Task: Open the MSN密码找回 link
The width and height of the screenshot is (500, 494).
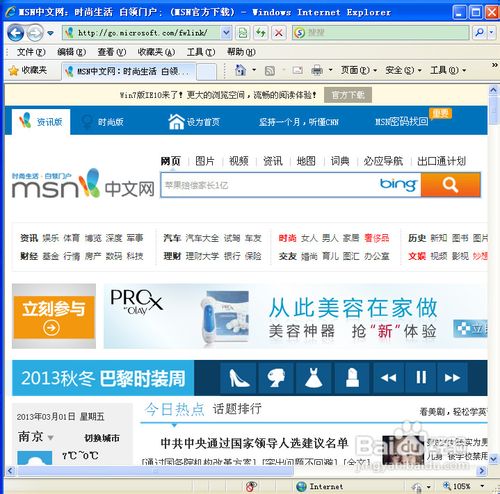Action: click(401, 122)
